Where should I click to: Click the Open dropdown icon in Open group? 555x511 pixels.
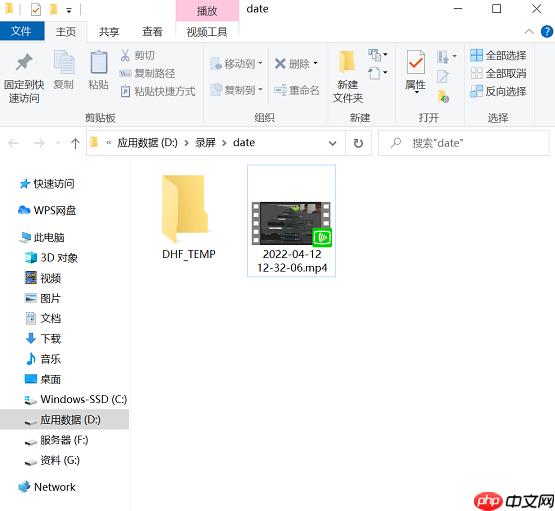coord(447,57)
